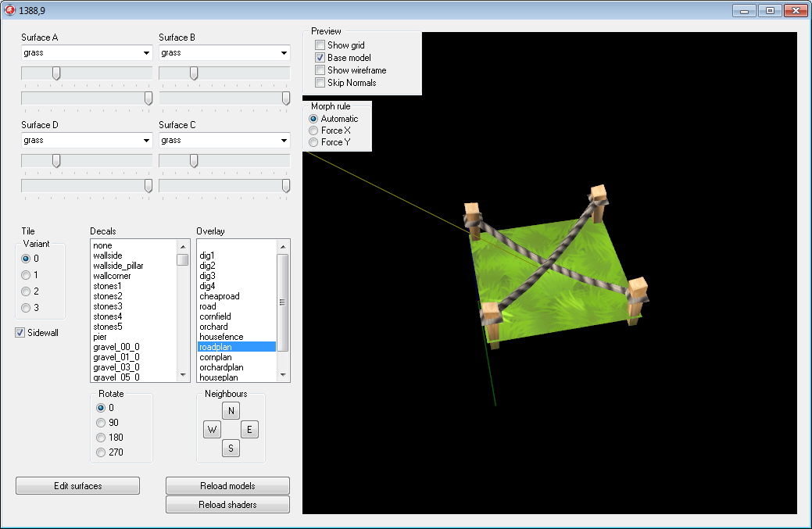
Task: Click the N neighbour button
Action: tap(231, 411)
